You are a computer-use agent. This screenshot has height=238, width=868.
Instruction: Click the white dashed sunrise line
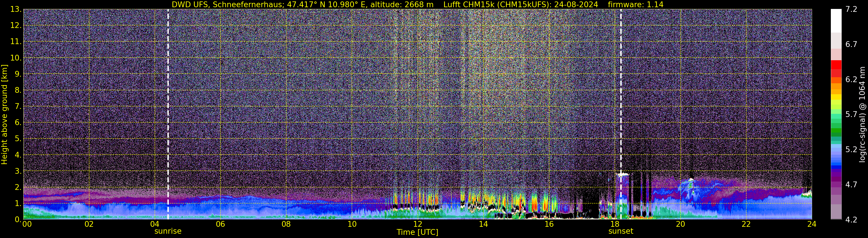click(x=168, y=114)
